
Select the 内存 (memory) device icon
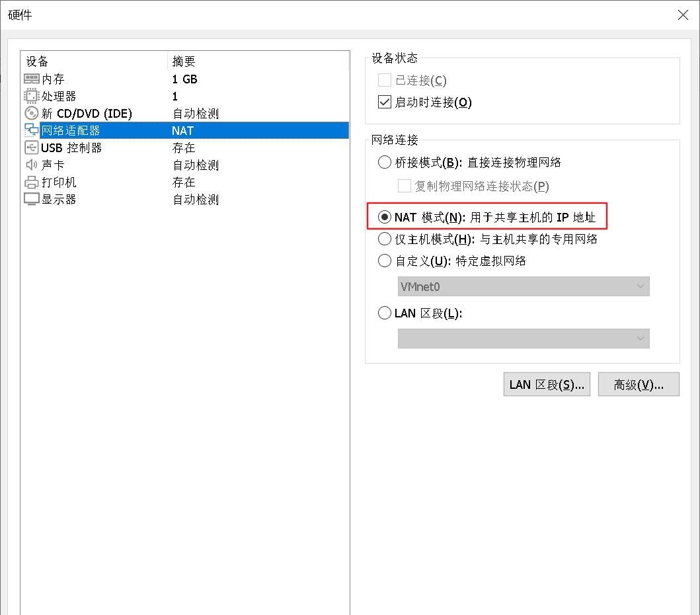point(31,79)
